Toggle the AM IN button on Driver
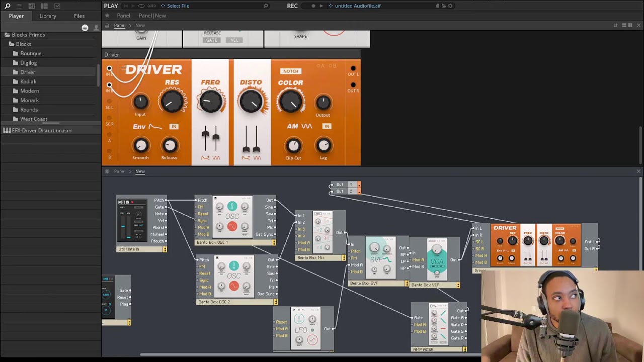Screen dimensions: 644x362 coord(327,126)
